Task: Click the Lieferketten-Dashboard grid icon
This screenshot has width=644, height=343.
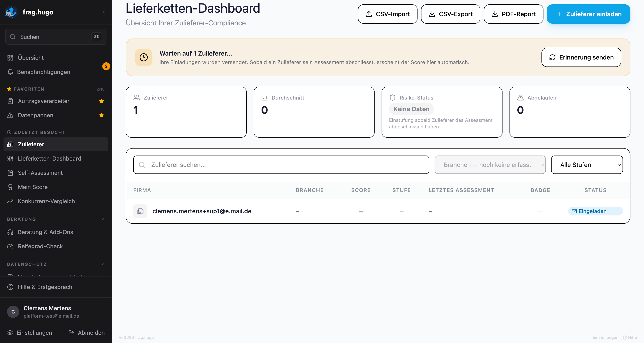Action: pos(10,159)
